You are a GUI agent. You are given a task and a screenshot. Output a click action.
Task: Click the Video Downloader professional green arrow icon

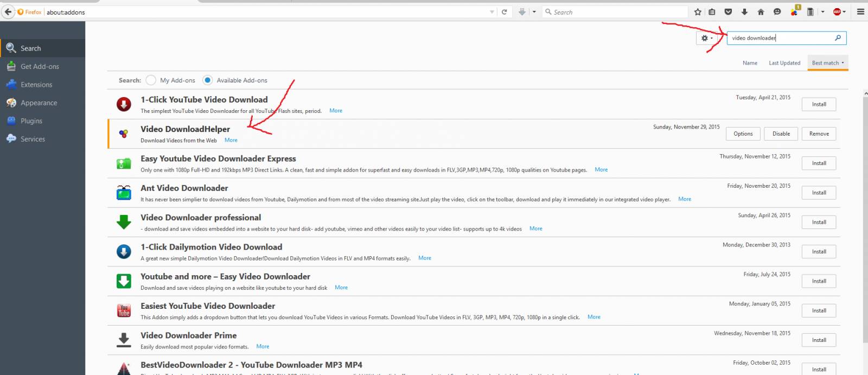(124, 222)
